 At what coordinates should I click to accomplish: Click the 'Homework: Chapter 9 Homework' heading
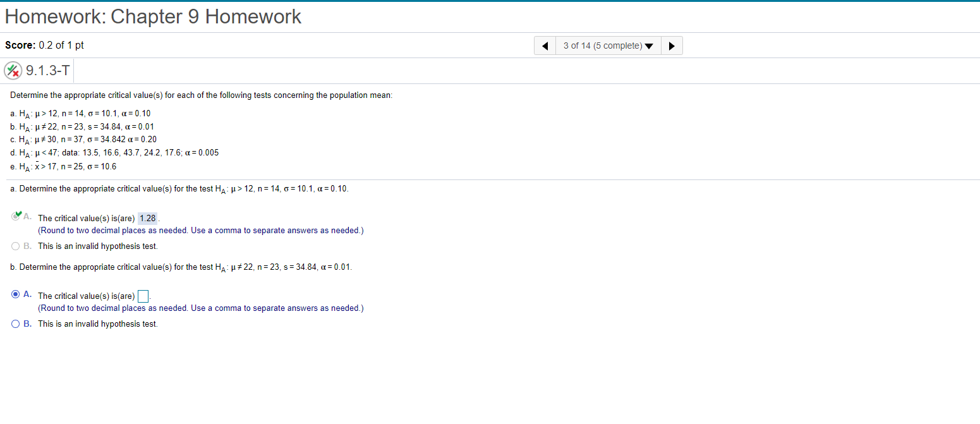153,16
